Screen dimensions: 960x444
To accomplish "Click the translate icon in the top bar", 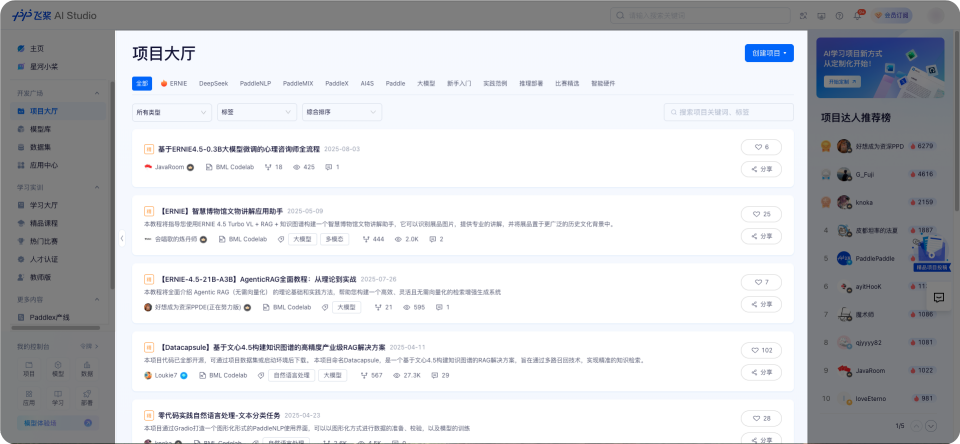I will pos(804,16).
